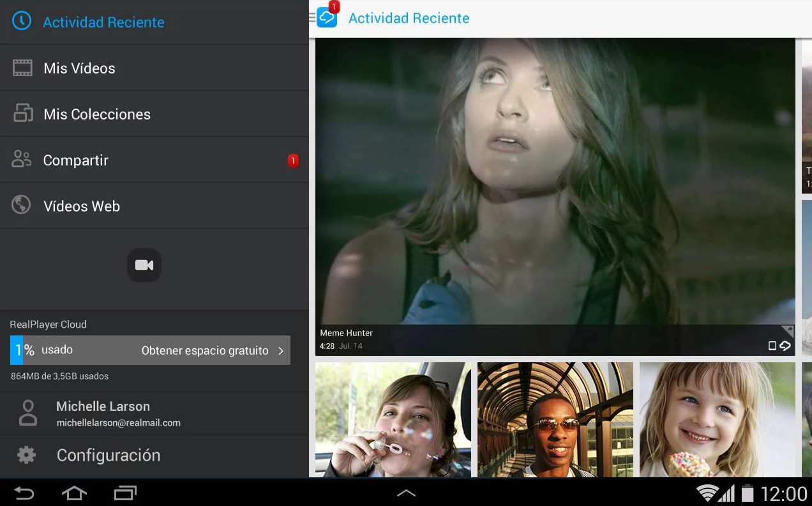This screenshot has width=812, height=506.
Task: Click the film strip icon for Mis Vídeos
Action: click(x=22, y=68)
